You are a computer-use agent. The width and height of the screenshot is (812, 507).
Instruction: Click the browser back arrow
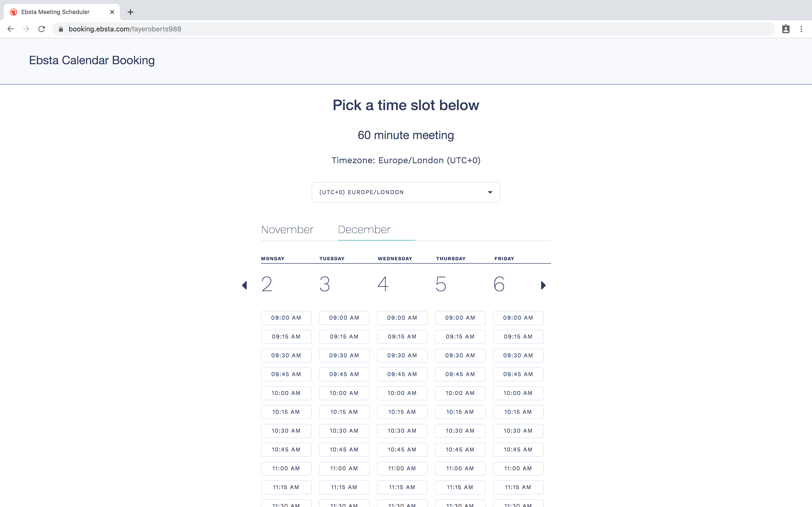pos(11,29)
